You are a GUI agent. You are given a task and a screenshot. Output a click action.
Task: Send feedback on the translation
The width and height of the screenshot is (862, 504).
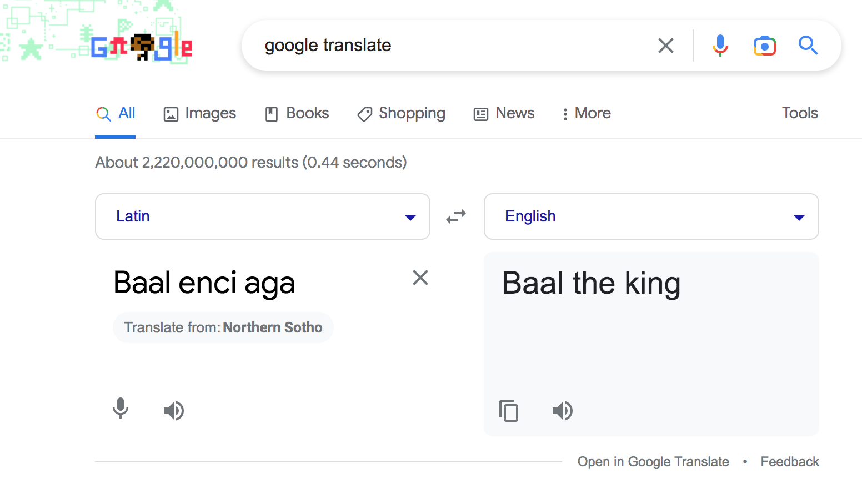click(790, 461)
